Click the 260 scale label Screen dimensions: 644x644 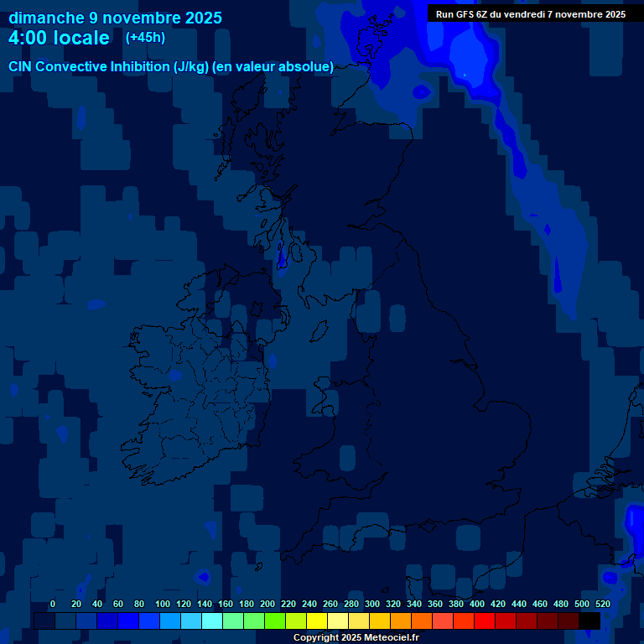[330, 604]
